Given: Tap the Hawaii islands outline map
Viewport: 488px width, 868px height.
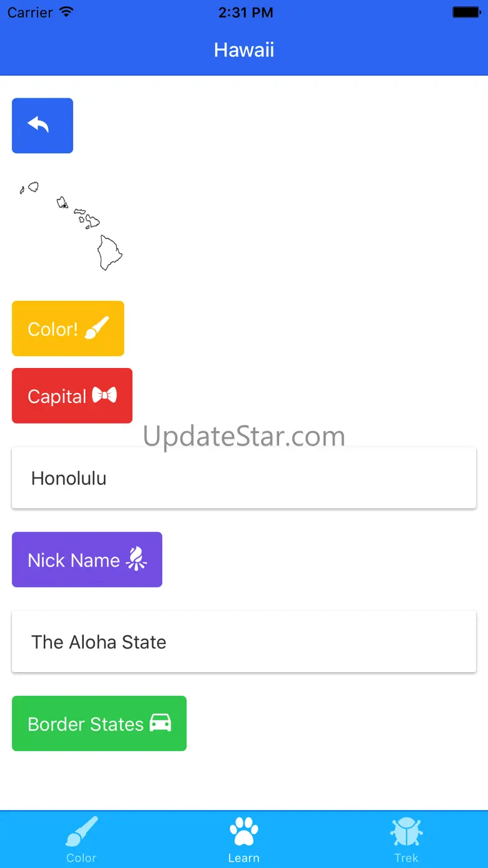Looking at the screenshot, I should pyautogui.click(x=71, y=225).
